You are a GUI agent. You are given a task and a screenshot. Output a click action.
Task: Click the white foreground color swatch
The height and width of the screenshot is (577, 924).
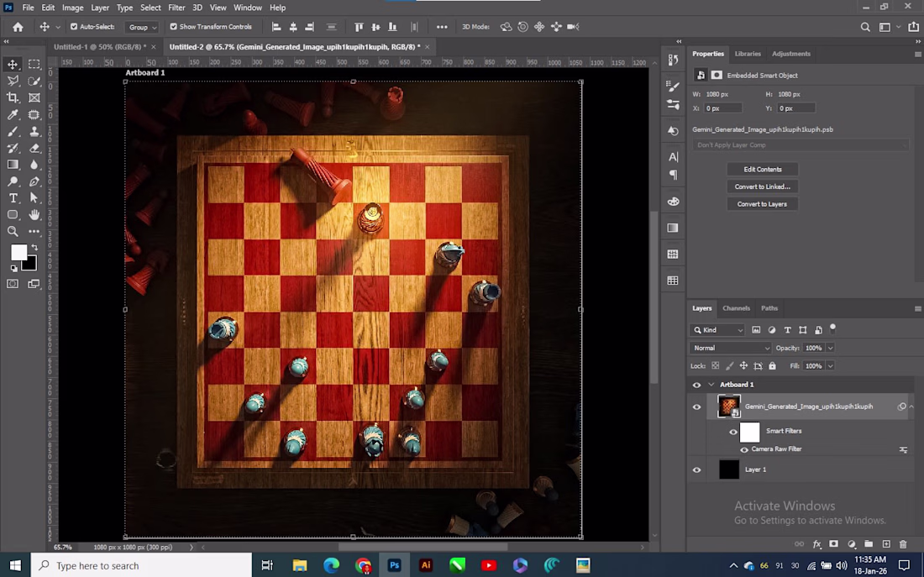18,253
